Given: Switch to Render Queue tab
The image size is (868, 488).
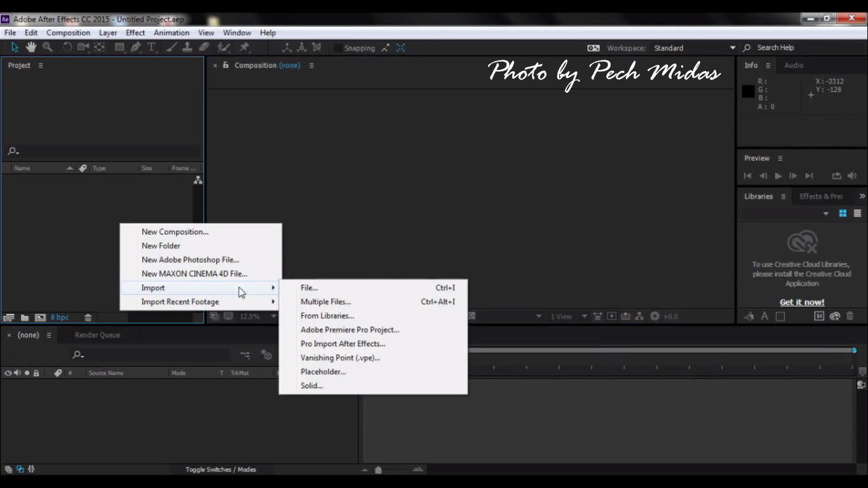Looking at the screenshot, I should pos(97,335).
